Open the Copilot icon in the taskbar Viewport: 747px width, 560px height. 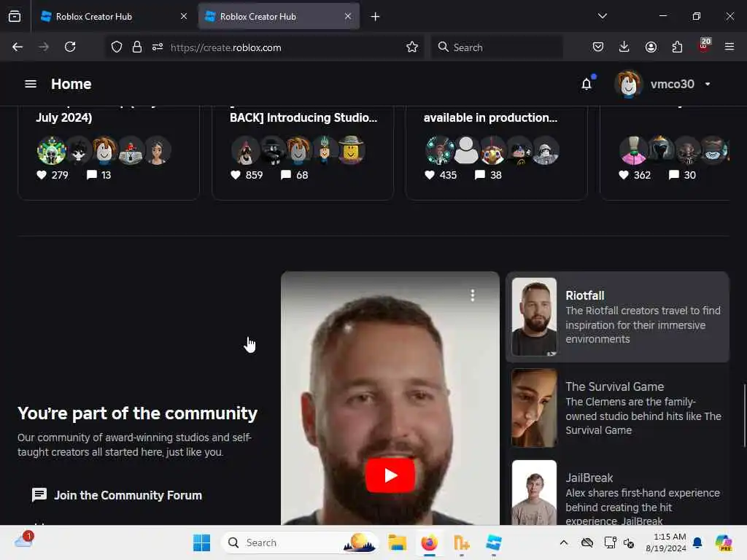click(724, 542)
